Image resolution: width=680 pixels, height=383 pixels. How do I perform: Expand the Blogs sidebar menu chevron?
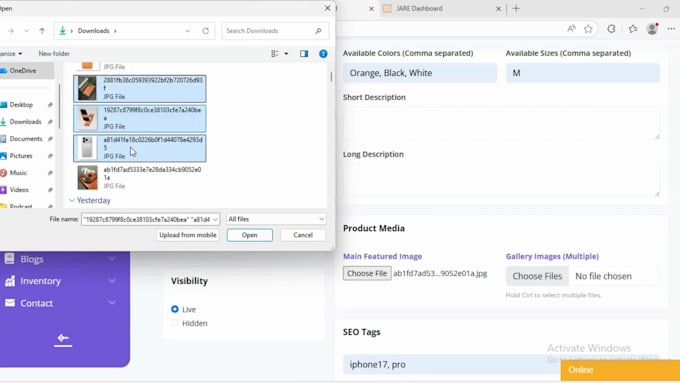[x=112, y=259]
